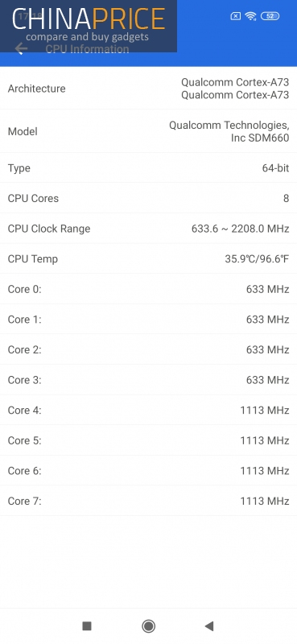Select the Core 0 frequency row
The width and height of the screenshot is (297, 644).
148,289
